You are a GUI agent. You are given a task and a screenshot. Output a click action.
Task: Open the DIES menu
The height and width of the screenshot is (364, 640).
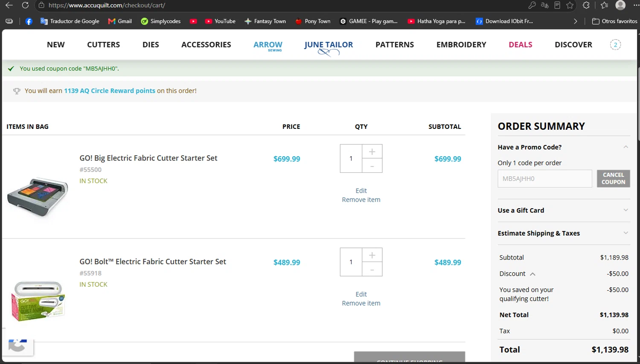151,44
